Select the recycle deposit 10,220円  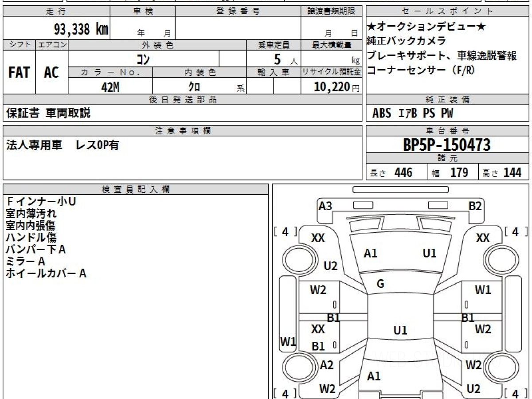click(x=336, y=87)
